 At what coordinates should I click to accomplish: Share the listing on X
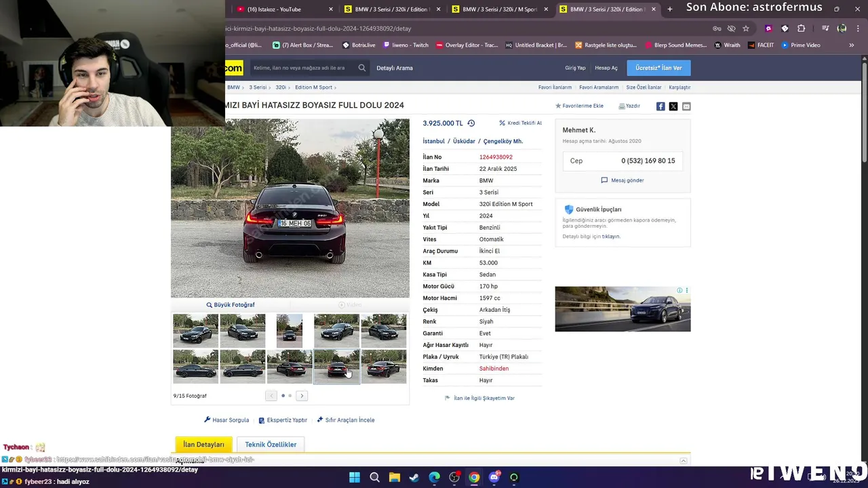[x=673, y=106]
